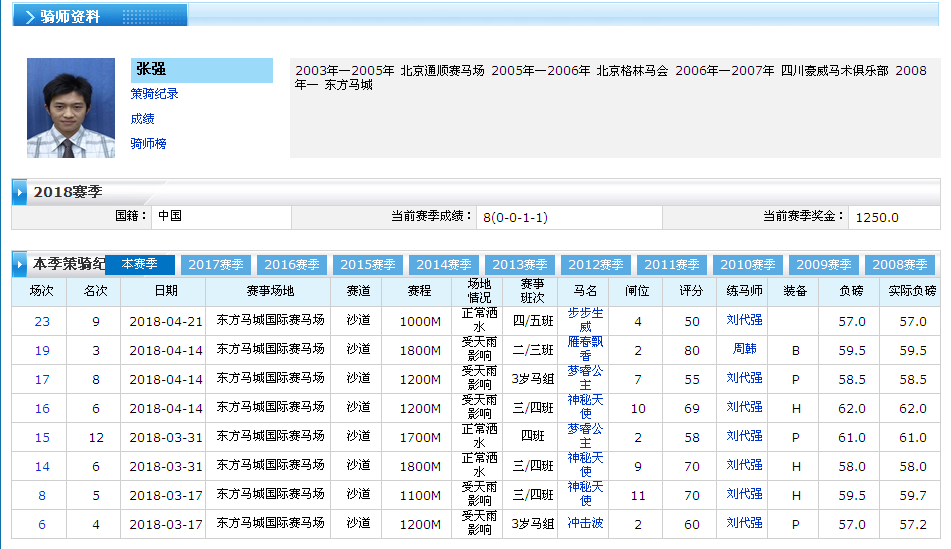Open race number 23 link
This screenshot has width=951, height=549.
42,322
